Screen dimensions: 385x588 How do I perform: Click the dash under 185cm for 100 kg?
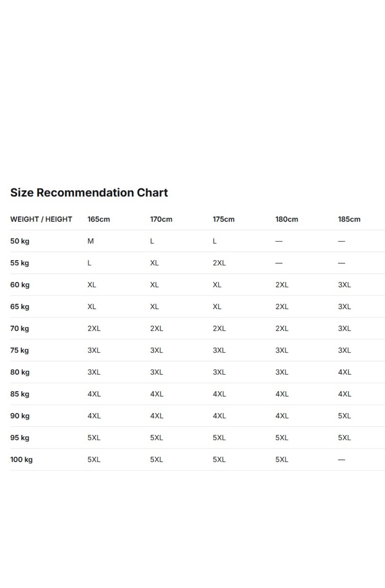(341, 460)
